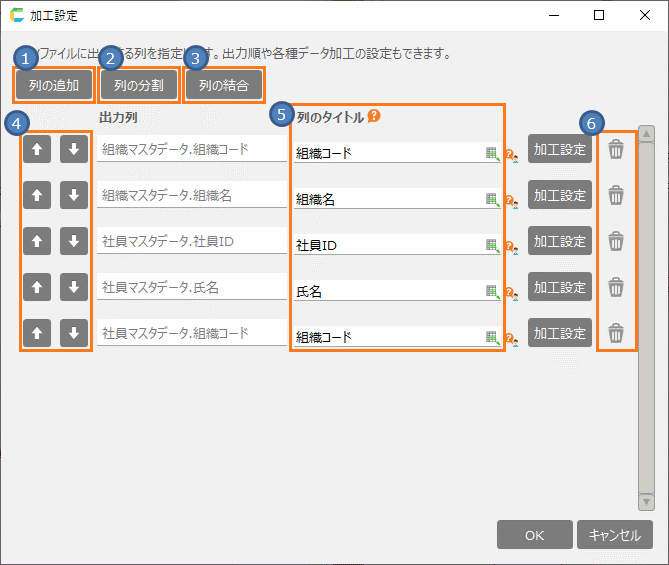
Task: Click キャンセル to discard changes
Action: coord(615,535)
